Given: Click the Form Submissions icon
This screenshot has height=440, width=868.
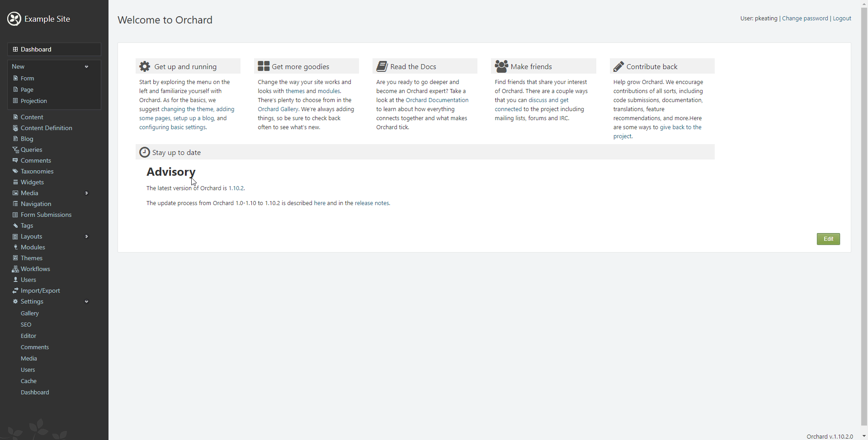Looking at the screenshot, I should (x=15, y=215).
